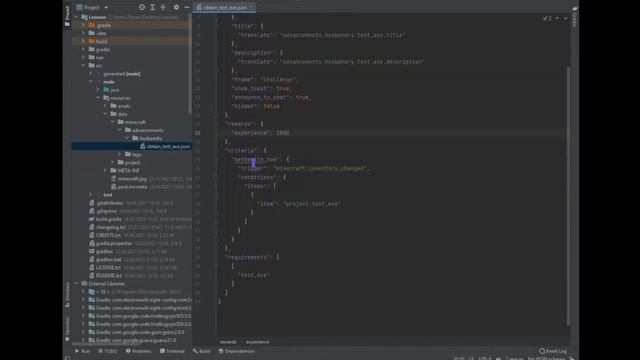This screenshot has width=640, height=360.
Task: Click the select opened file locate icon
Action: point(142,7)
